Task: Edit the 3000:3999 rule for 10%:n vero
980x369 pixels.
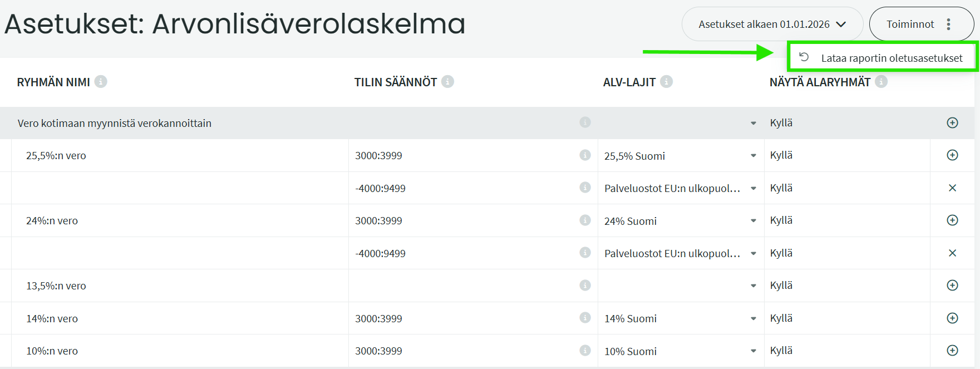Action: tap(378, 351)
